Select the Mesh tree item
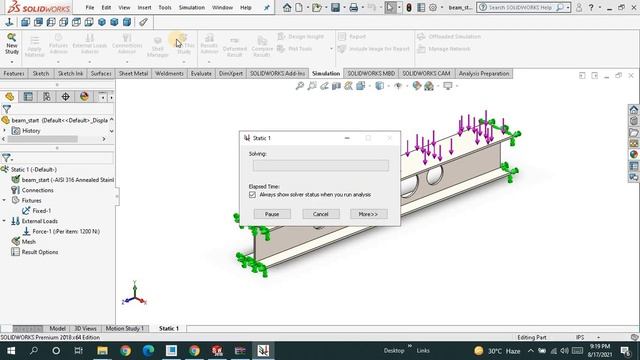Image resolution: width=640 pixels, height=360 pixels. tap(29, 242)
